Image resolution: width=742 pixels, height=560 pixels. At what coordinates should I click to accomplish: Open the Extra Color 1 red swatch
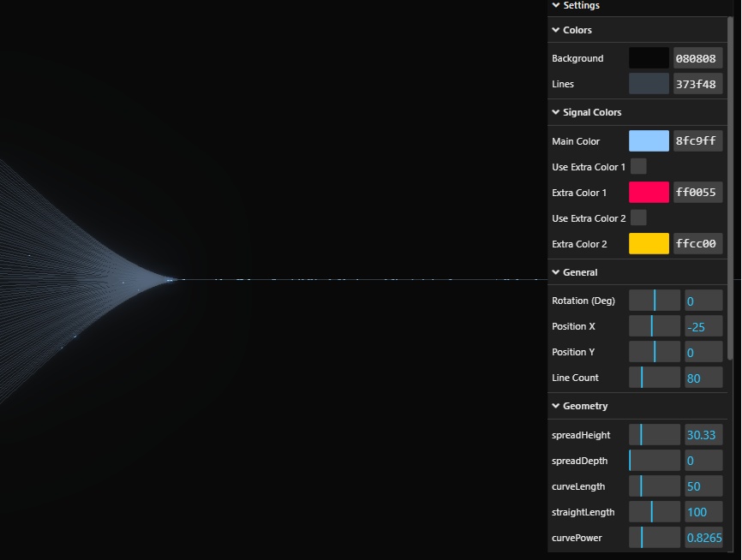(649, 193)
